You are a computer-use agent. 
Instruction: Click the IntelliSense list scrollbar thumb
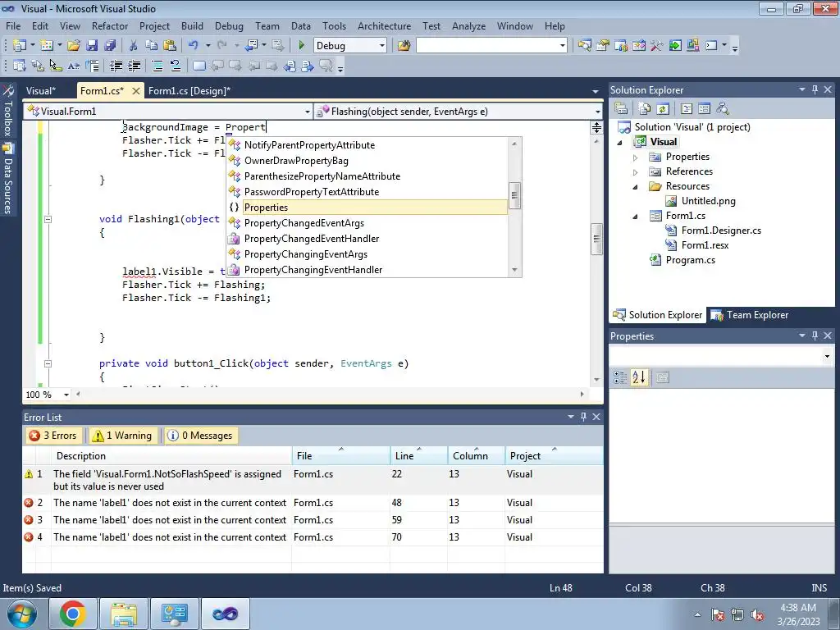(x=514, y=195)
